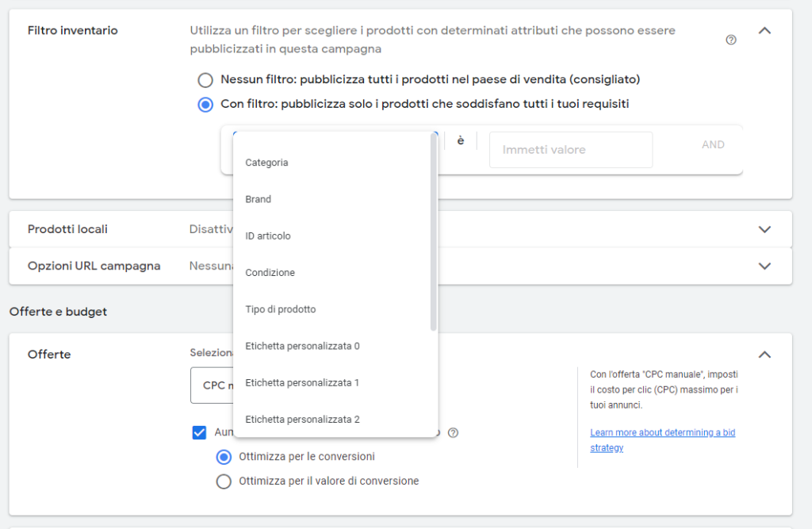Uncheck the CPC enhancement checkbox

click(199, 432)
